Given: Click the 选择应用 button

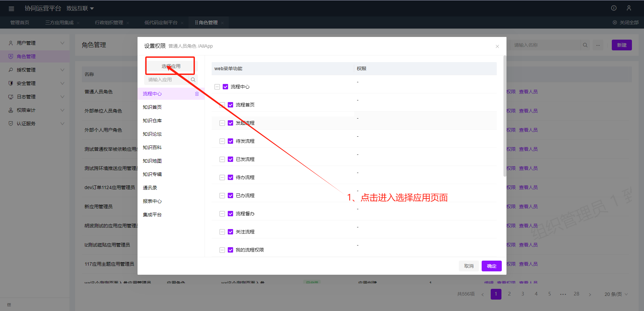Looking at the screenshot, I should pyautogui.click(x=170, y=66).
